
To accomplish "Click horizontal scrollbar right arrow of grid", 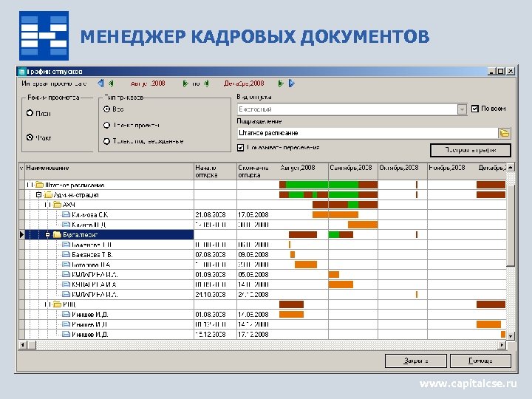I will [x=502, y=345].
